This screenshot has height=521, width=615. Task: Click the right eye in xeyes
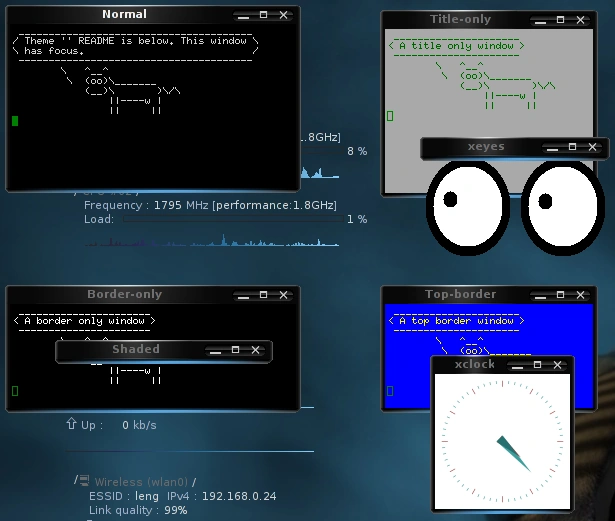(563, 208)
